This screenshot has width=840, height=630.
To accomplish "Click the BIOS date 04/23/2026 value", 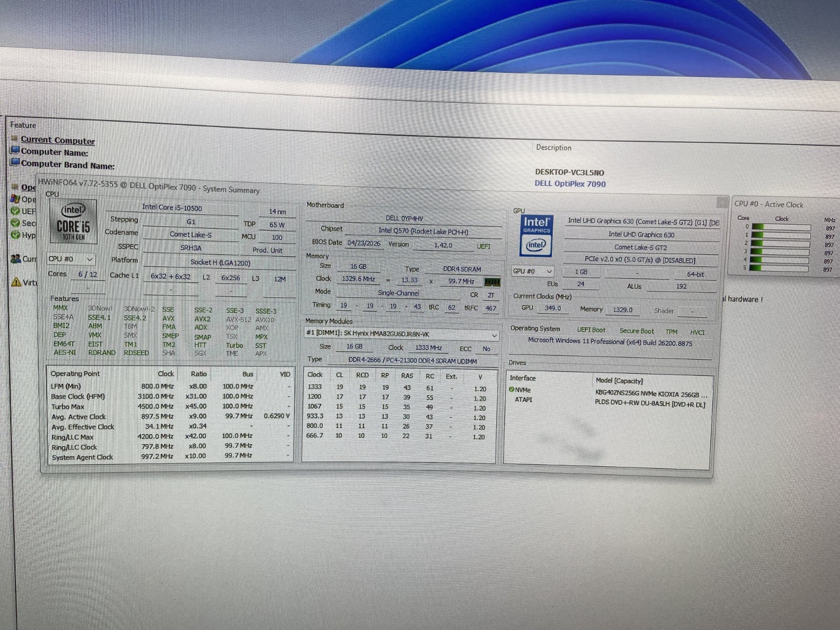I will (x=364, y=243).
